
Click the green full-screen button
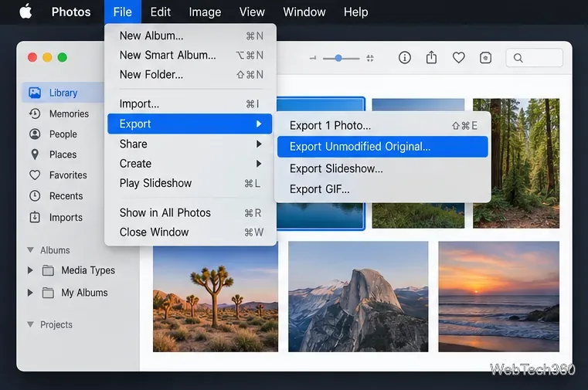[63, 57]
